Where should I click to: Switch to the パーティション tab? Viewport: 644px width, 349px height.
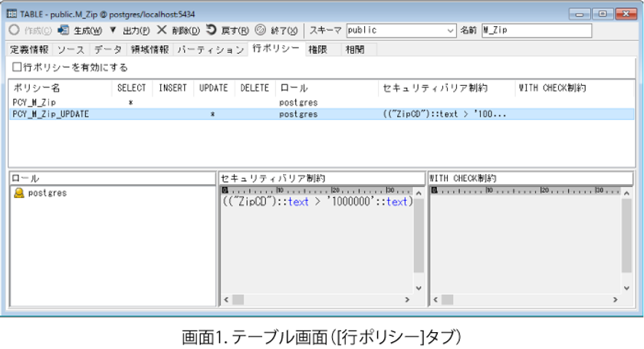point(211,50)
